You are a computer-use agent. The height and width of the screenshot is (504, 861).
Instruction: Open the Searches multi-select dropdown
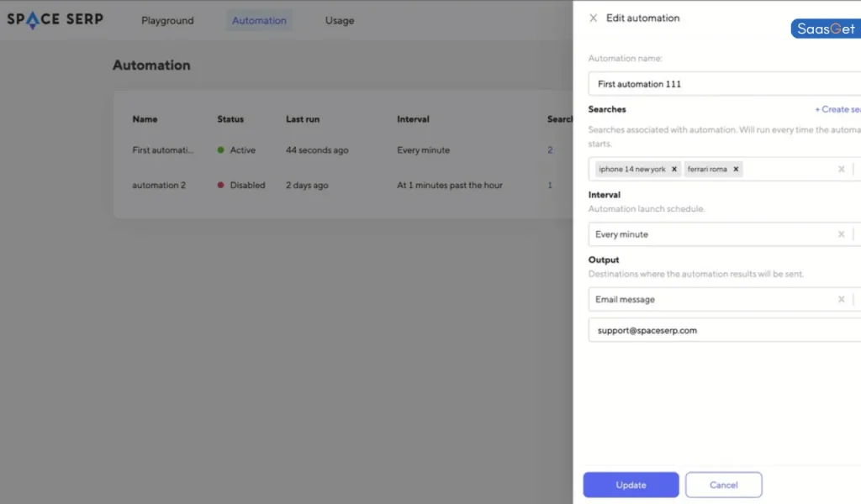tap(724, 169)
